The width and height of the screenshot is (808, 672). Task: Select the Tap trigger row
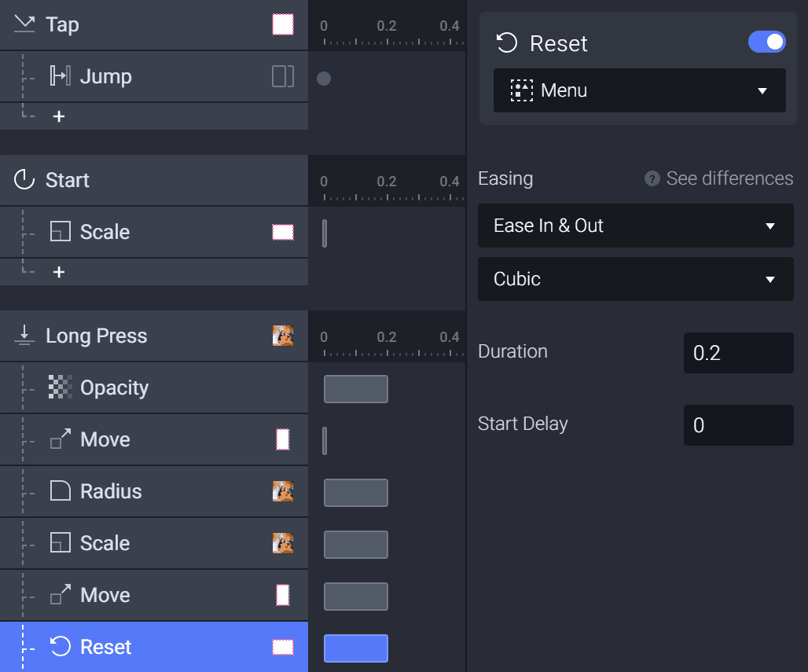tap(154, 24)
